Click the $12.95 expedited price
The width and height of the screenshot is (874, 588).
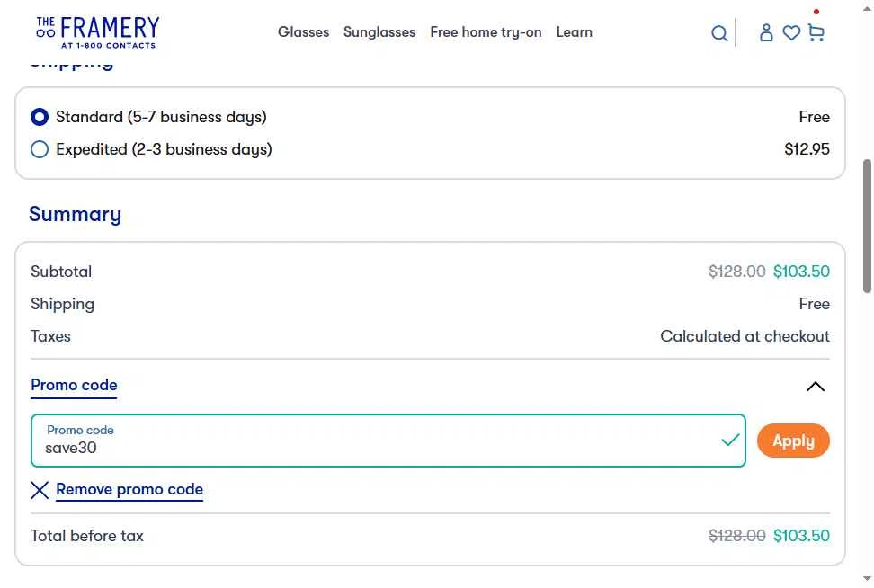[807, 149]
